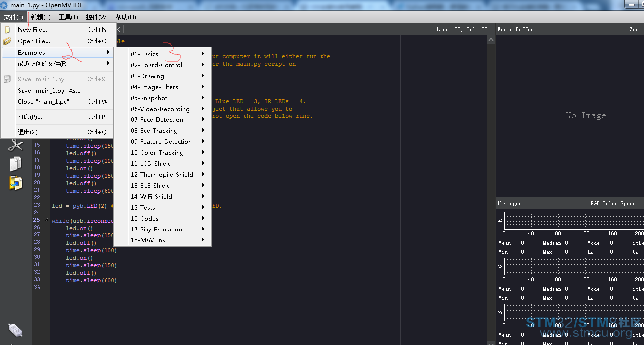This screenshot has height=345, width=644.
Task: Select Close "main_1.py" menu entry
Action: (x=59, y=101)
